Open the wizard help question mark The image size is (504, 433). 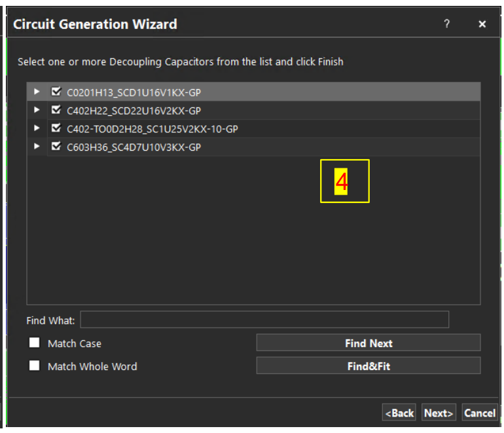click(447, 24)
